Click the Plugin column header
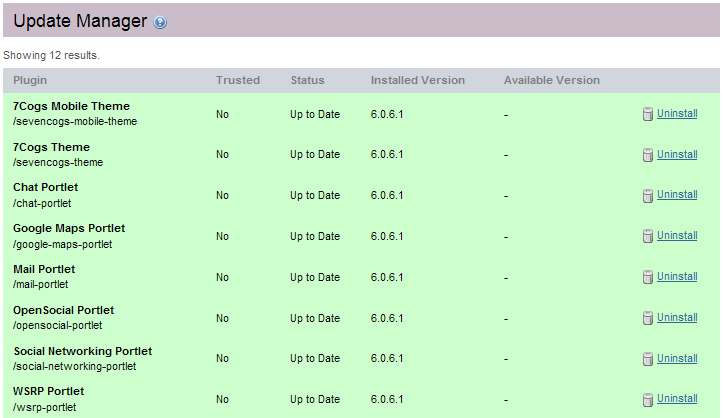 click(30, 80)
